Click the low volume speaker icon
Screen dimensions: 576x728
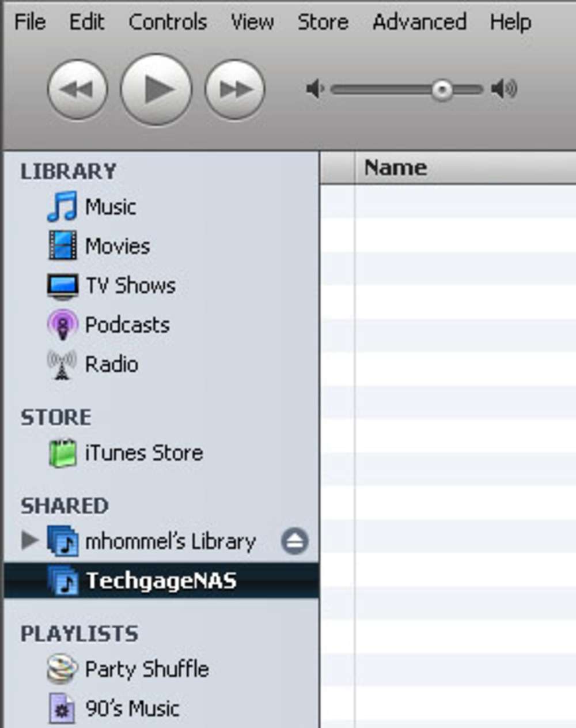[x=314, y=89]
